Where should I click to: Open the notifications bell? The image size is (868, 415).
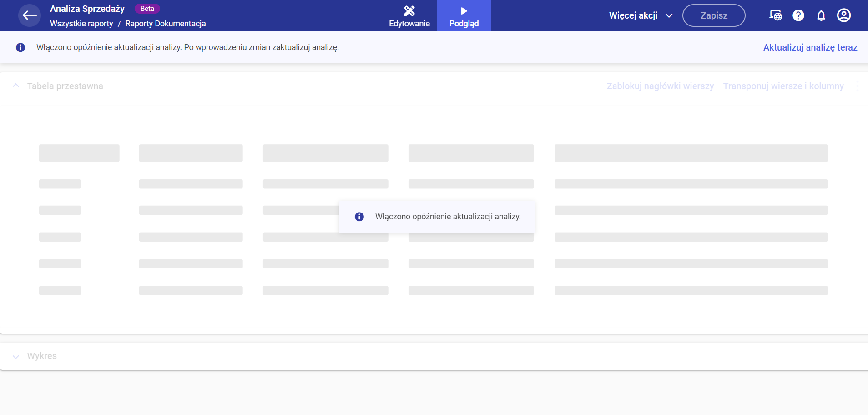(821, 15)
